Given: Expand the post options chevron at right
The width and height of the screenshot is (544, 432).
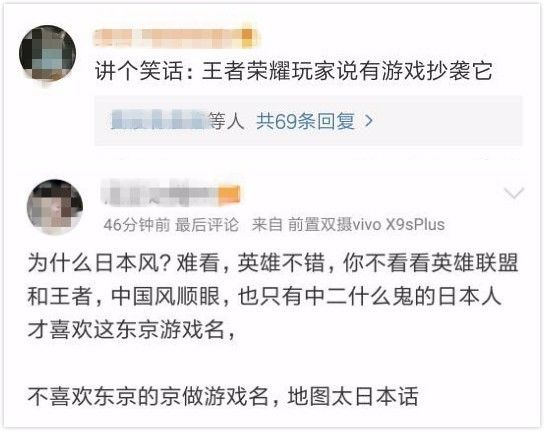Looking at the screenshot, I should [x=513, y=193].
